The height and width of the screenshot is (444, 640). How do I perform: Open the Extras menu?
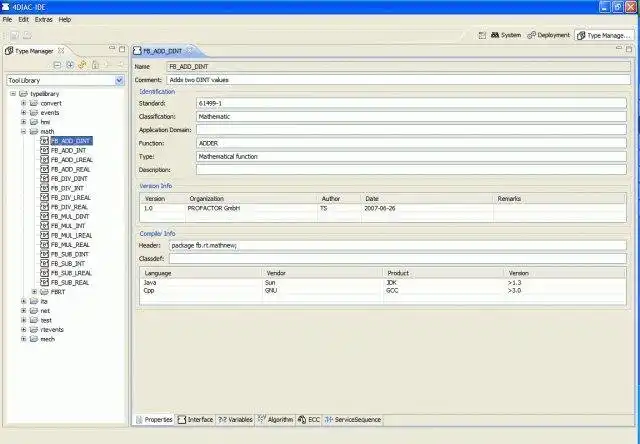pyautogui.click(x=43, y=20)
